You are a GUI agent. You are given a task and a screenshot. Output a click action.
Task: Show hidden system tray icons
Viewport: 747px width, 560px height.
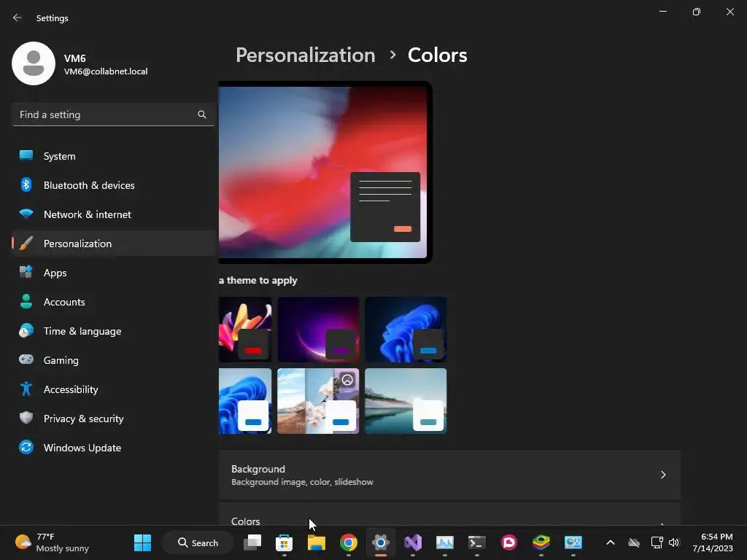(x=611, y=542)
